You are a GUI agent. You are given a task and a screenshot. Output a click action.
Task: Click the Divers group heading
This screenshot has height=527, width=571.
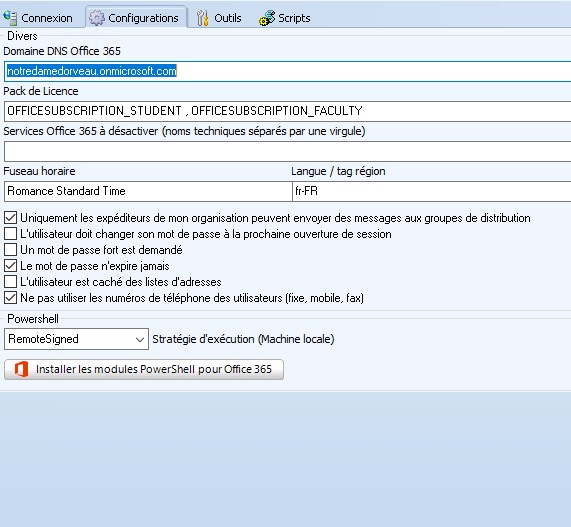coord(22,36)
